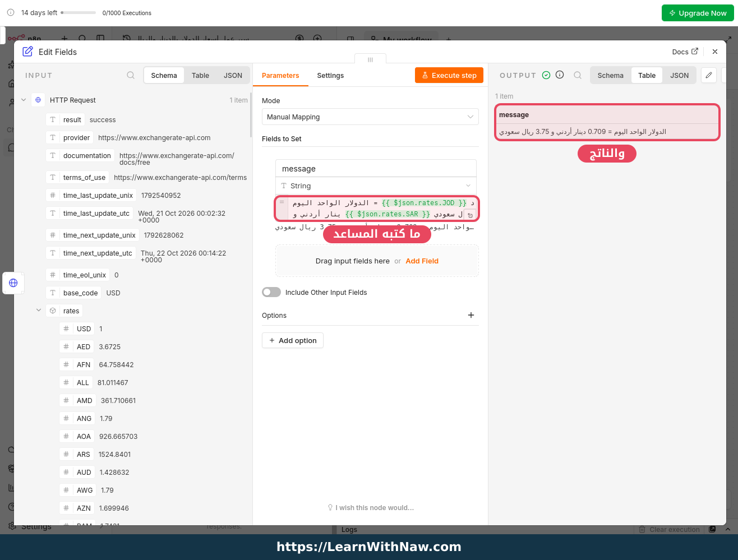The width and height of the screenshot is (738, 560).
Task: Collapse the rates object
Action: tap(39, 310)
